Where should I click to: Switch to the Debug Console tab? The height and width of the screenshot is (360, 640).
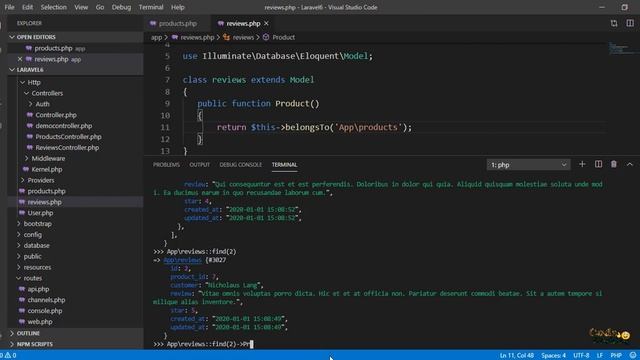[x=240, y=165]
